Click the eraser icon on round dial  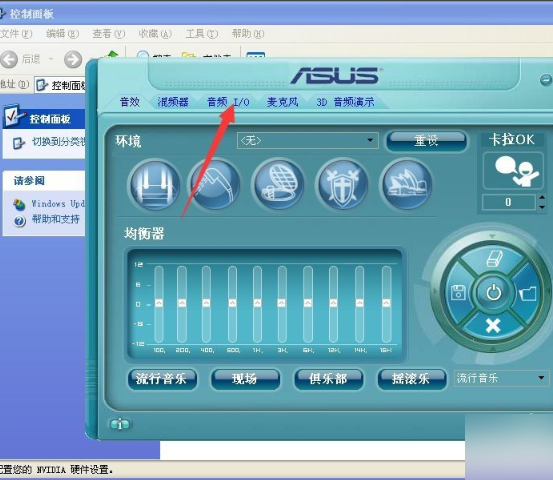point(493,259)
